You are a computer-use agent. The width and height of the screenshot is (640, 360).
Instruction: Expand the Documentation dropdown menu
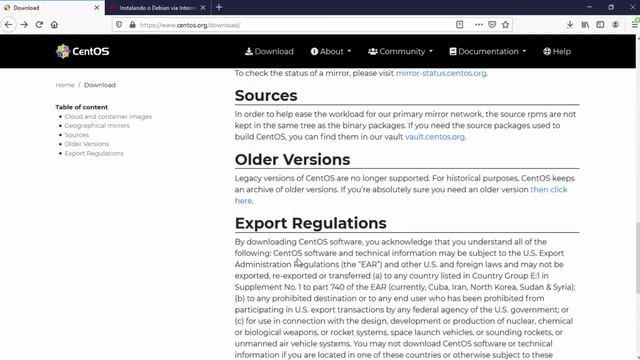tap(488, 51)
